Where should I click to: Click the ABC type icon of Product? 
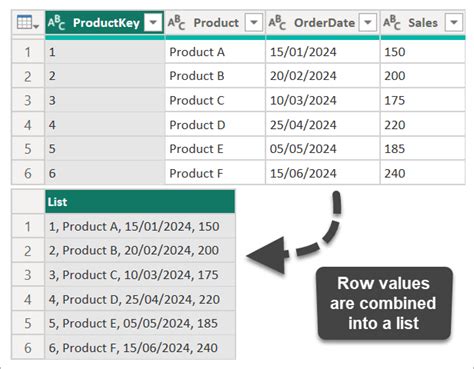[x=176, y=23]
